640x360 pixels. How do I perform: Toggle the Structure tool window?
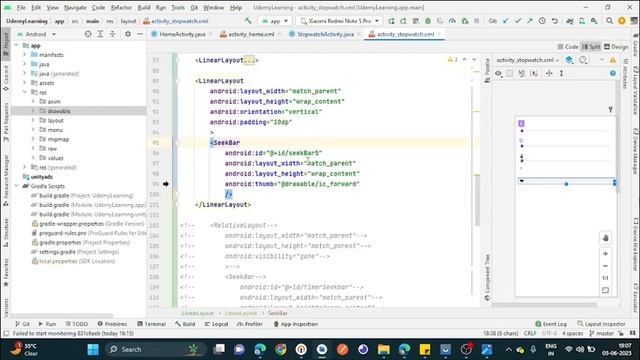point(6,233)
